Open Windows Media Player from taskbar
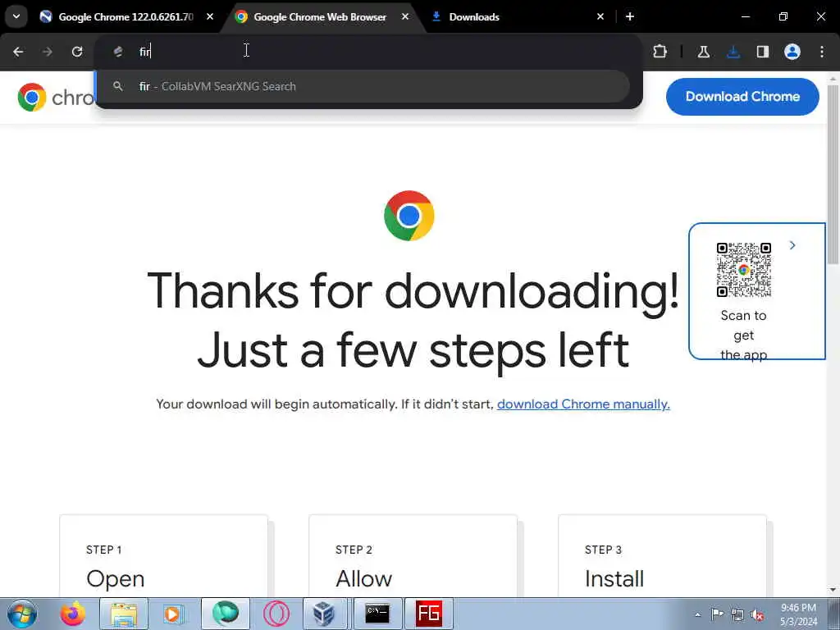 (x=173, y=614)
